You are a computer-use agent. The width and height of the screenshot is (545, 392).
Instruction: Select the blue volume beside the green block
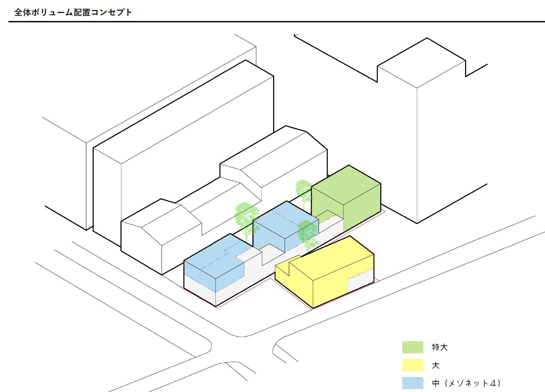285,226
